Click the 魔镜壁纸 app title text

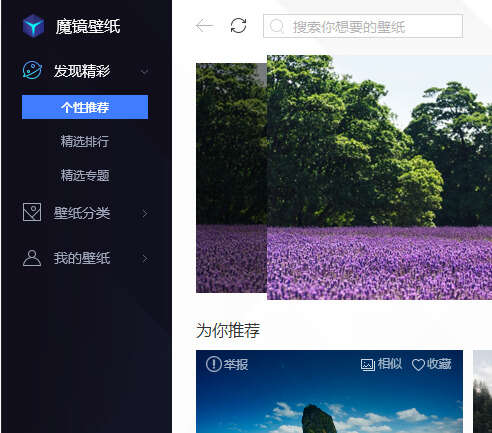[x=88, y=26]
